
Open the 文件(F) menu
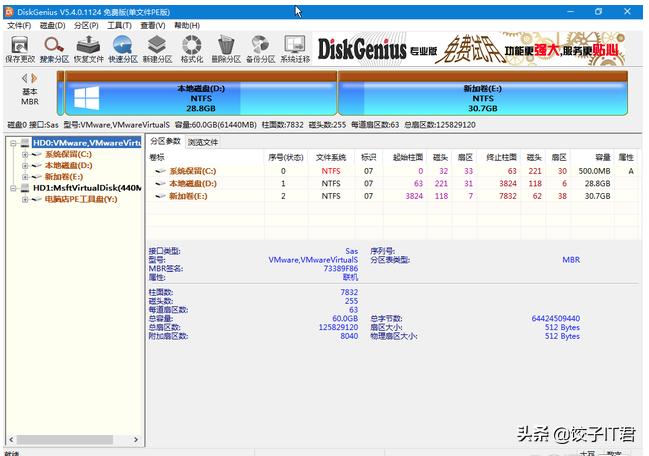click(x=19, y=26)
